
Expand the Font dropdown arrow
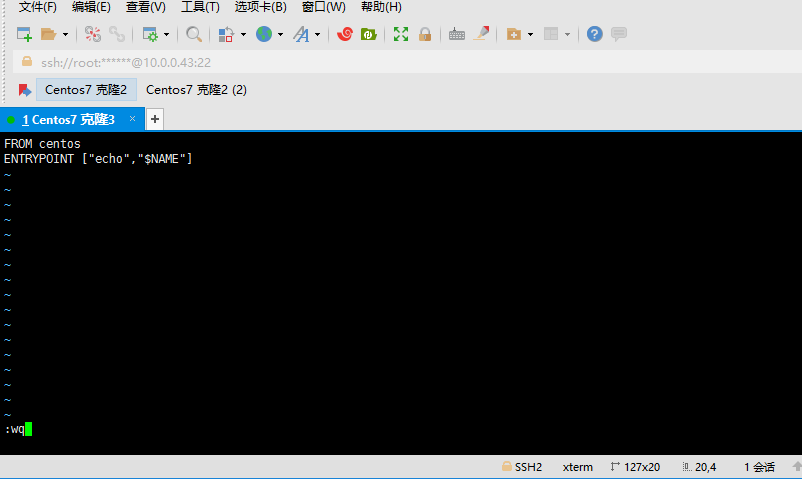pyautogui.click(x=318, y=34)
